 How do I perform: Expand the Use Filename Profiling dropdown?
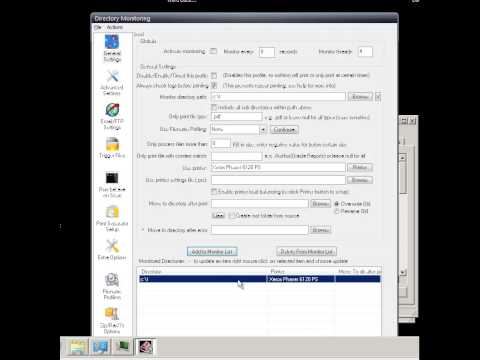coord(263,129)
